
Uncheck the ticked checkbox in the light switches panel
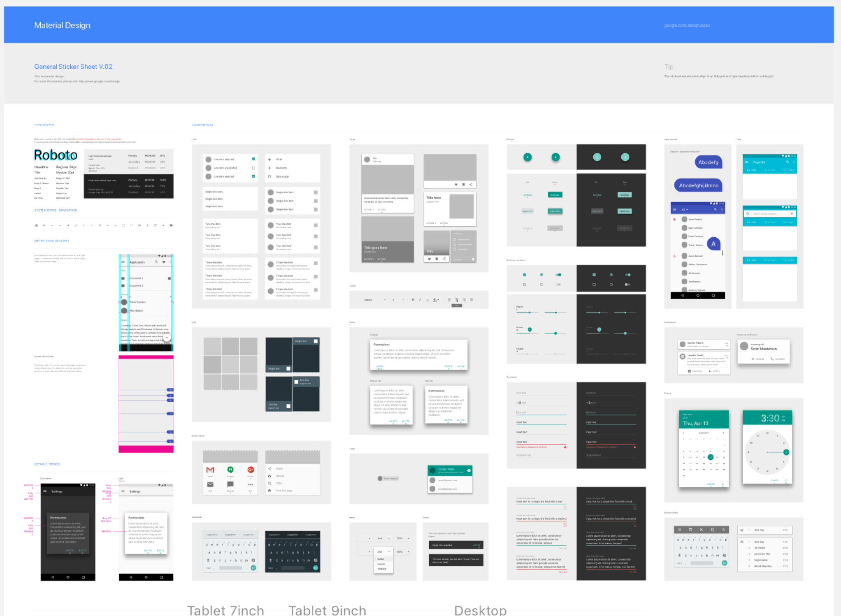click(x=525, y=275)
